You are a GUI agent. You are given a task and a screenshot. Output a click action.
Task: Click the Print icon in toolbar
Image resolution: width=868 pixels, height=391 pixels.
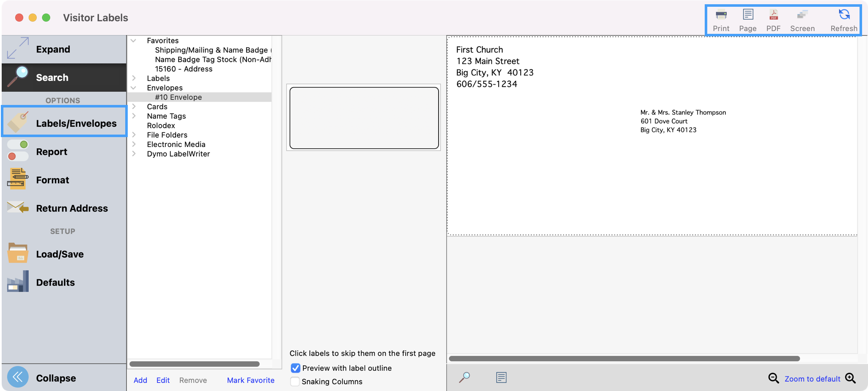pyautogui.click(x=721, y=16)
